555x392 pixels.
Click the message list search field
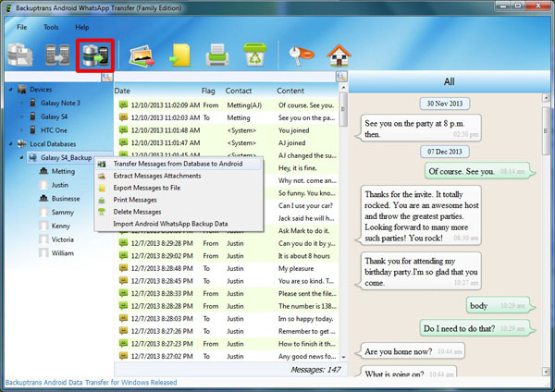pyautogui.click(x=225, y=77)
